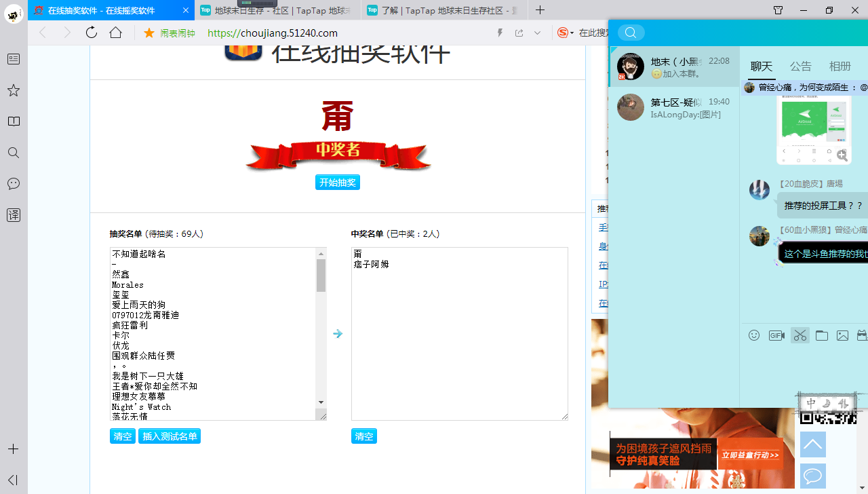The height and width of the screenshot is (494, 868).
Task: Click the 抽奖名单 scrollbar down arrow
Action: pos(321,402)
